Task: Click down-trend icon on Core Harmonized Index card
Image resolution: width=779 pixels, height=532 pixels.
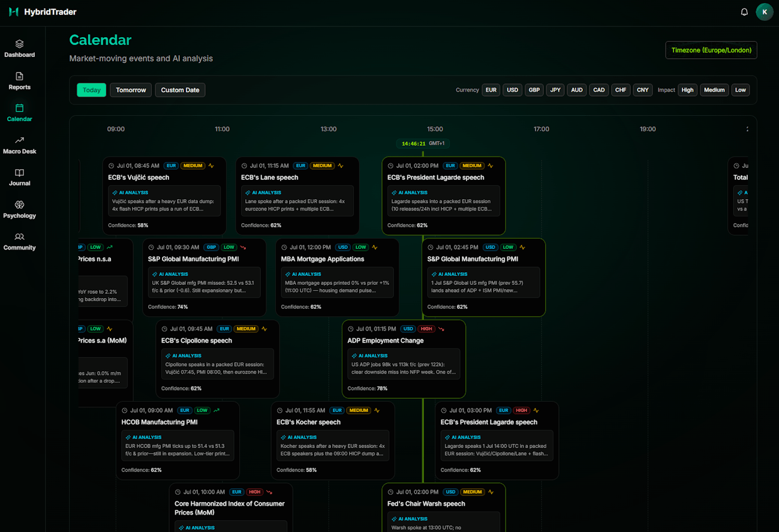Action: click(x=269, y=492)
